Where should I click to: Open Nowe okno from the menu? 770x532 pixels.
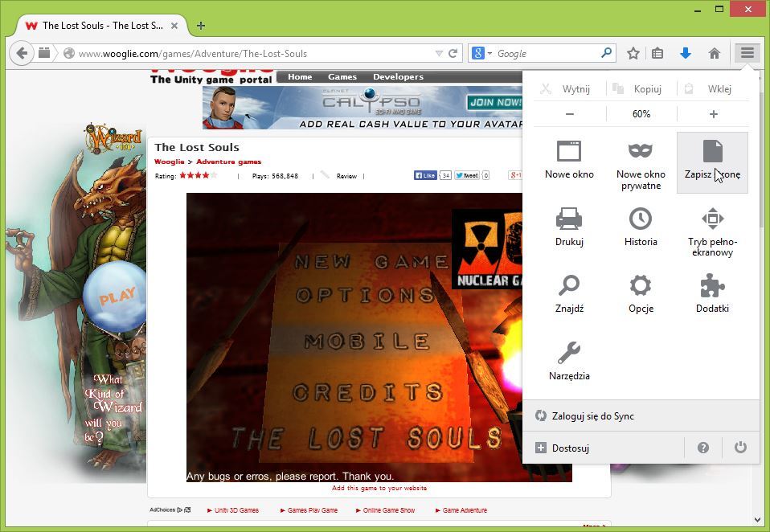click(x=569, y=161)
